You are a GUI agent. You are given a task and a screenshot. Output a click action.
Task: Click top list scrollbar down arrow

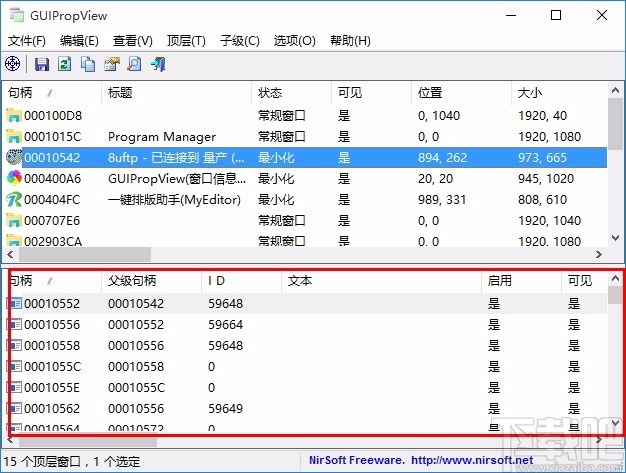coord(615,238)
